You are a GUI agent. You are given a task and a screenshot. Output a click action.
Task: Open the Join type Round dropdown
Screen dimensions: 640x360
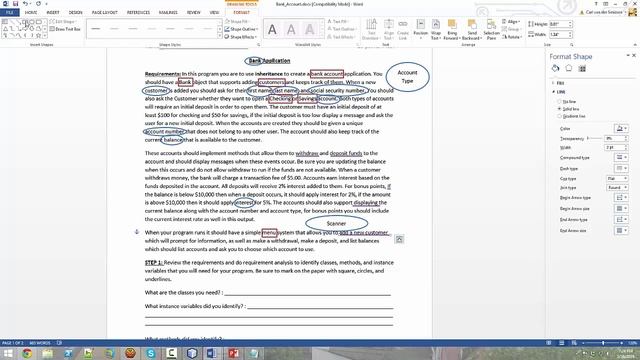[x=617, y=188]
